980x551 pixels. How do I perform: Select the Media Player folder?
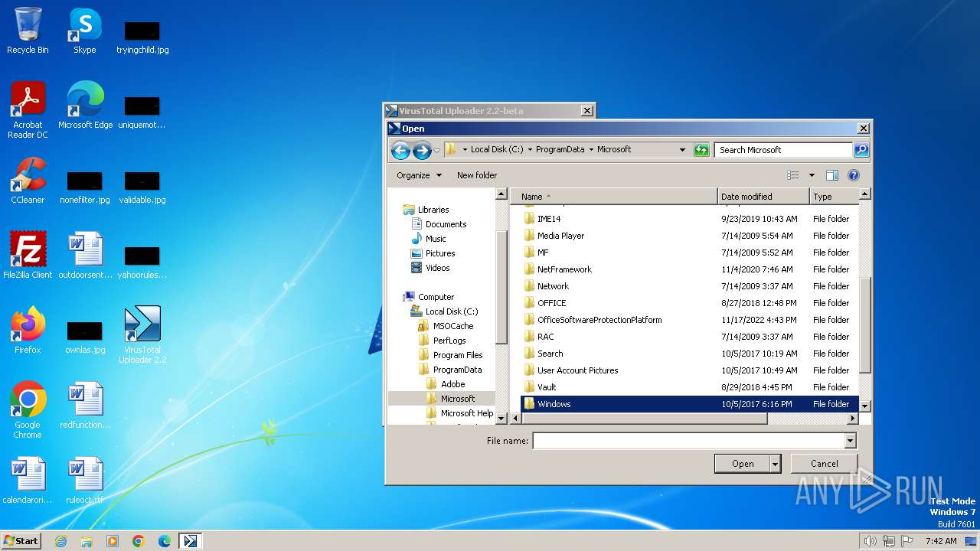[560, 236]
